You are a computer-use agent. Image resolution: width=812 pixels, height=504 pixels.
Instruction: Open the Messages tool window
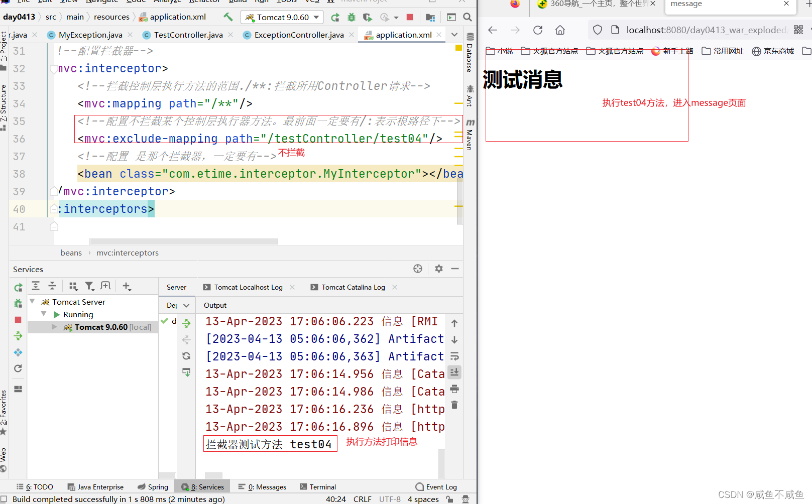pyautogui.click(x=262, y=487)
